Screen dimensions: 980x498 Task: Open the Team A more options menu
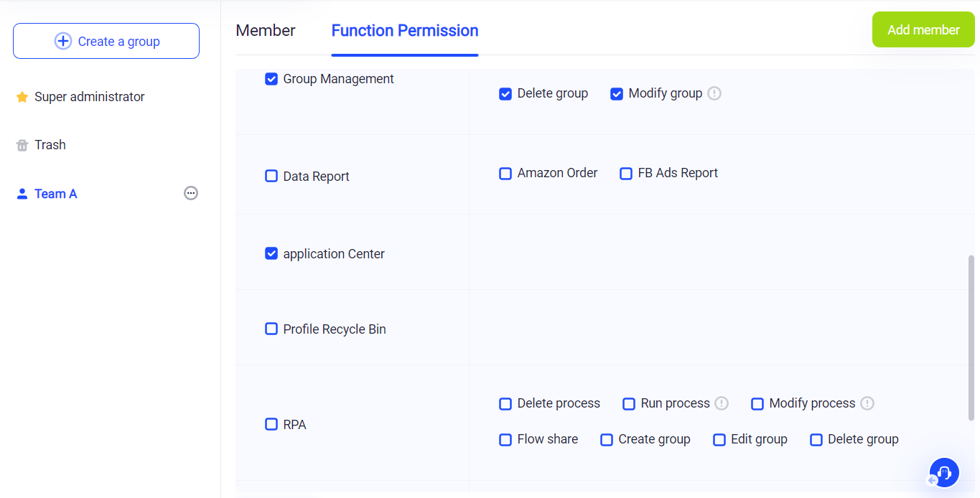click(191, 193)
